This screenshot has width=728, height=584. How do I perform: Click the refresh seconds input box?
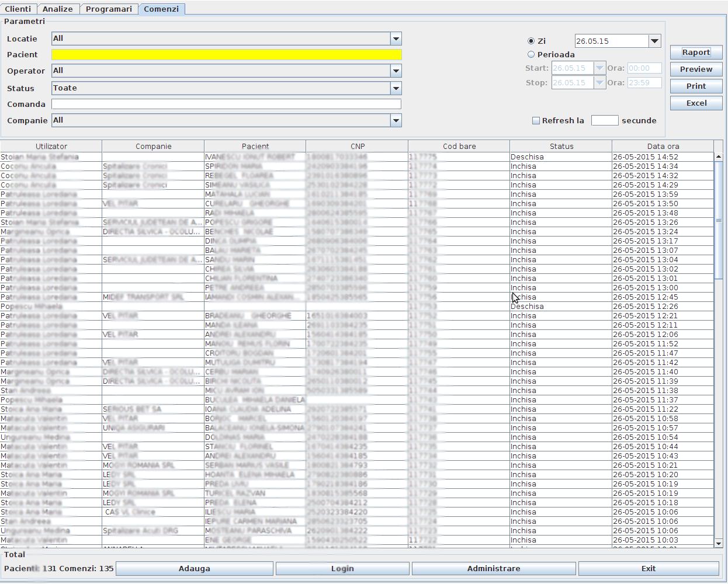(x=605, y=120)
